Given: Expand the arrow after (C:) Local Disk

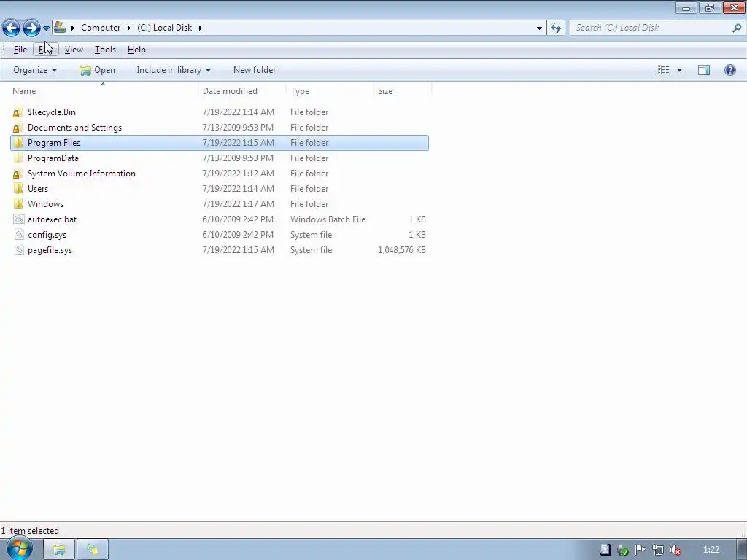Looking at the screenshot, I should [200, 28].
